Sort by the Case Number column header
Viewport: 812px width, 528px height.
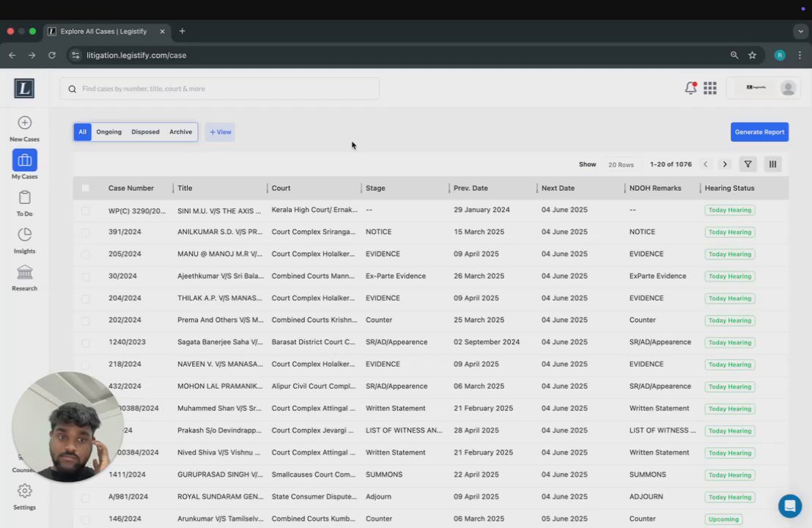(131, 188)
